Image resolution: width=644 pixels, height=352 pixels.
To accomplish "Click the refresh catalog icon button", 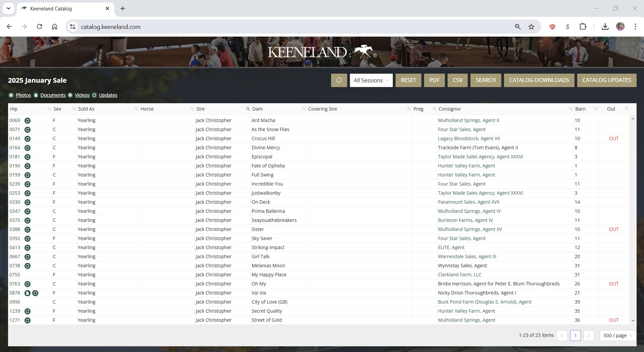I will [339, 80].
